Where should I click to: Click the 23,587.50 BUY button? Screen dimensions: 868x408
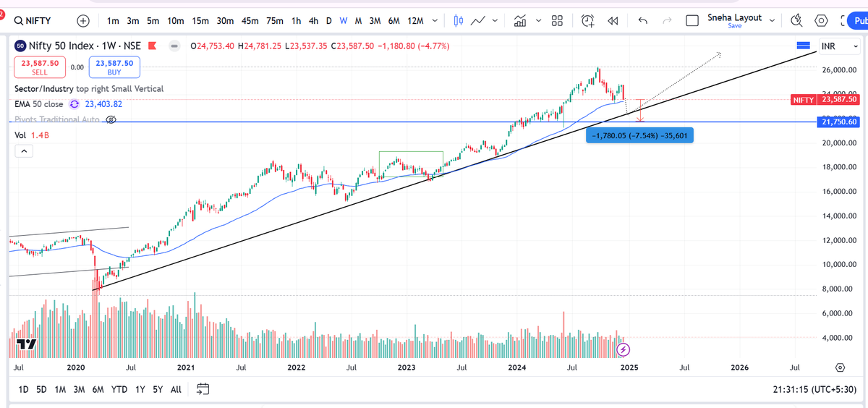coord(114,67)
